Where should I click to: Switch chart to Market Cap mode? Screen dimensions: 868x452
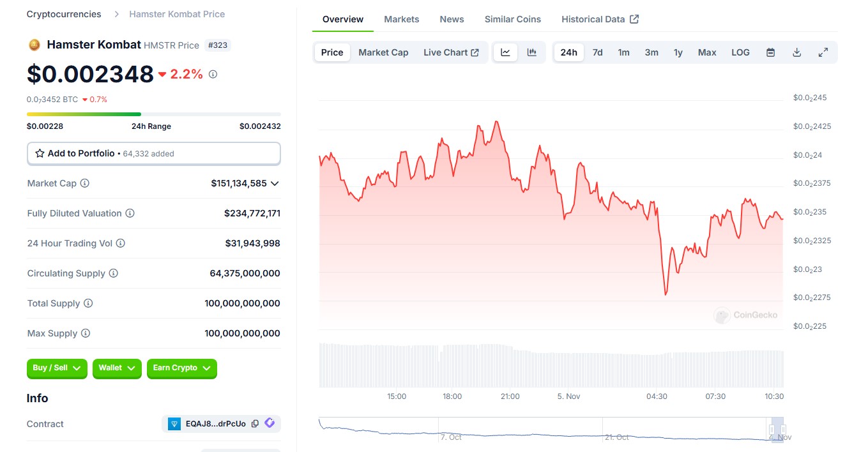tap(383, 52)
